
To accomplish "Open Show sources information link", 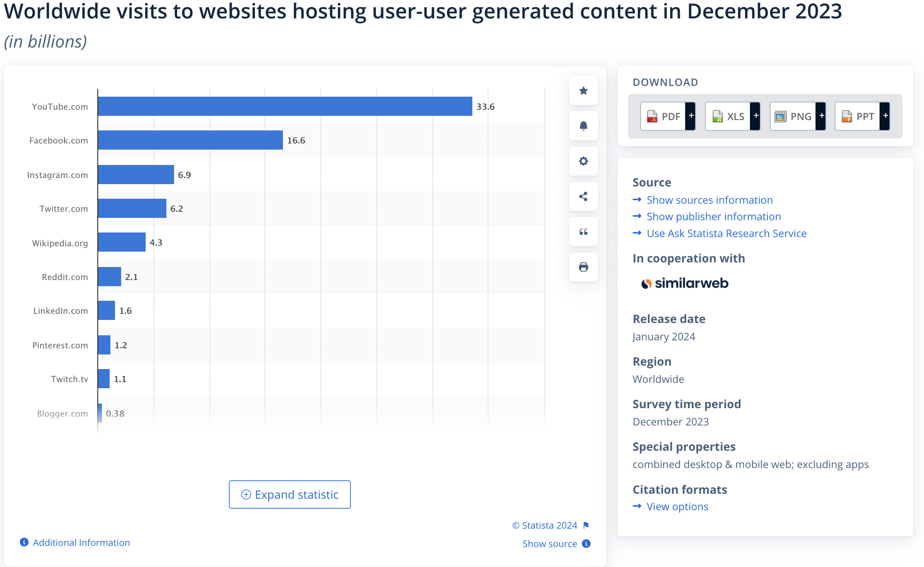I will click(710, 200).
